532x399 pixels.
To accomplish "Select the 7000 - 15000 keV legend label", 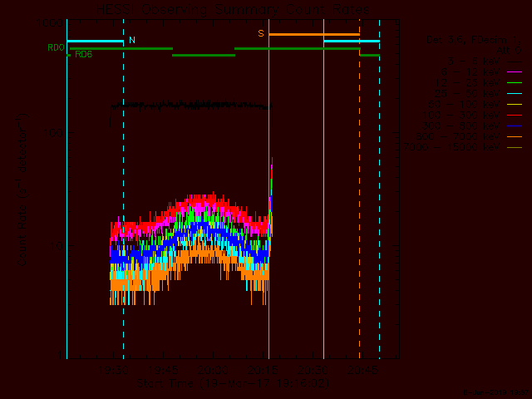I will point(451,148).
